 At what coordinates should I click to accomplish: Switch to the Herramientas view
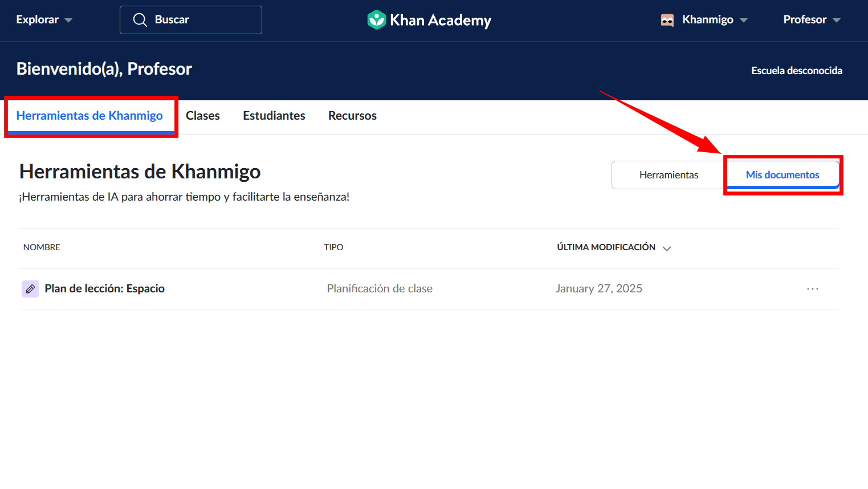click(669, 175)
